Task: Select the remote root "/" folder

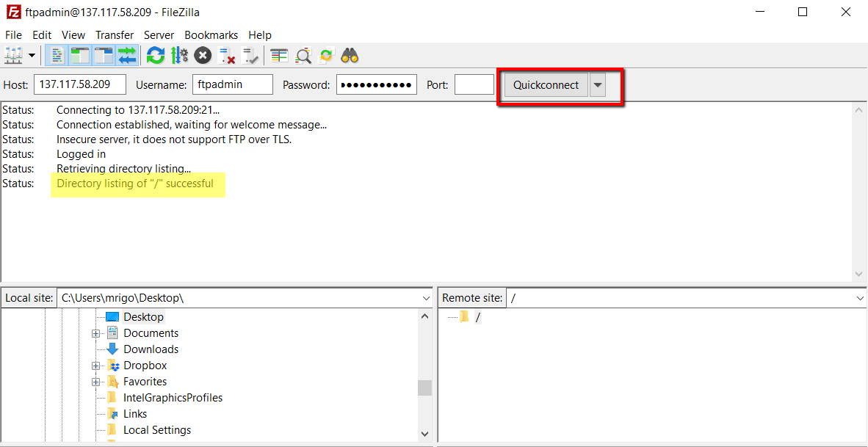Action: [478, 317]
